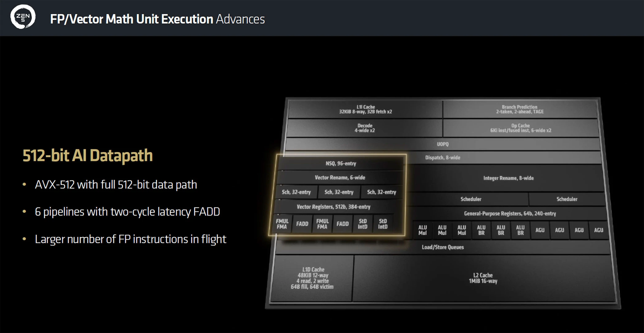The height and width of the screenshot is (333, 644).
Task: Select the L2 Cache 1MiB 16-way block
Action: pos(483,278)
